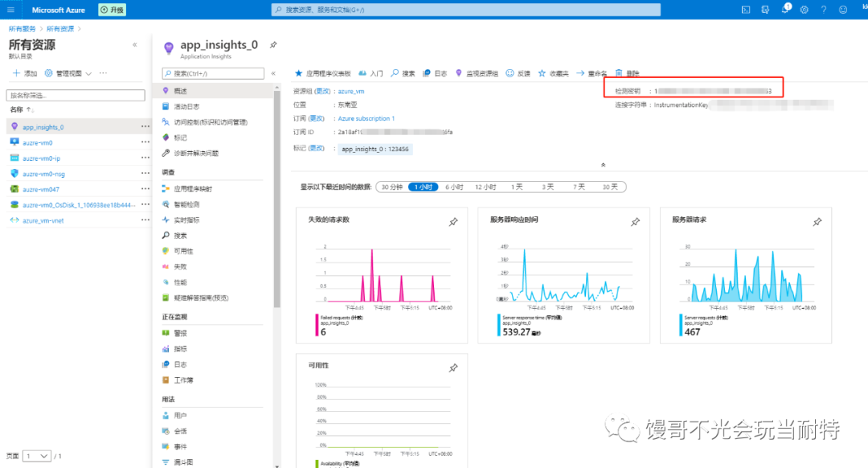Pin the 可用性 chart
Screen dimensions: 868x468
453,367
